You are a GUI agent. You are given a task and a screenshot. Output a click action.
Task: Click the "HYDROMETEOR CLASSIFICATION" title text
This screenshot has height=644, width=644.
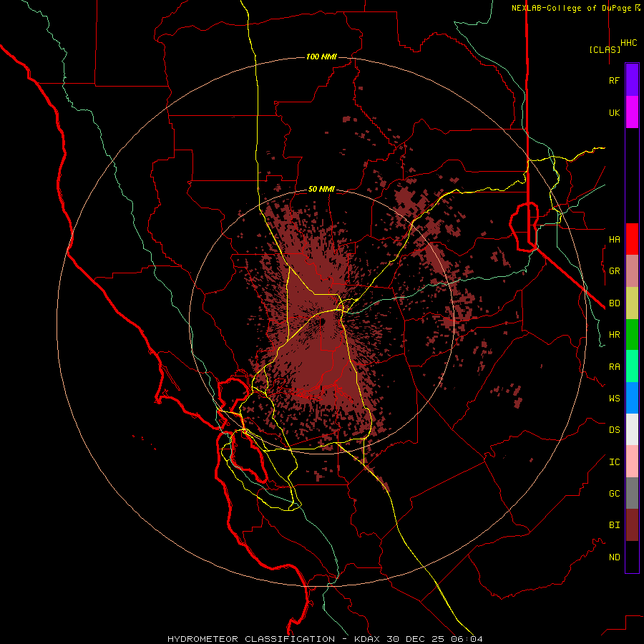[251, 639]
